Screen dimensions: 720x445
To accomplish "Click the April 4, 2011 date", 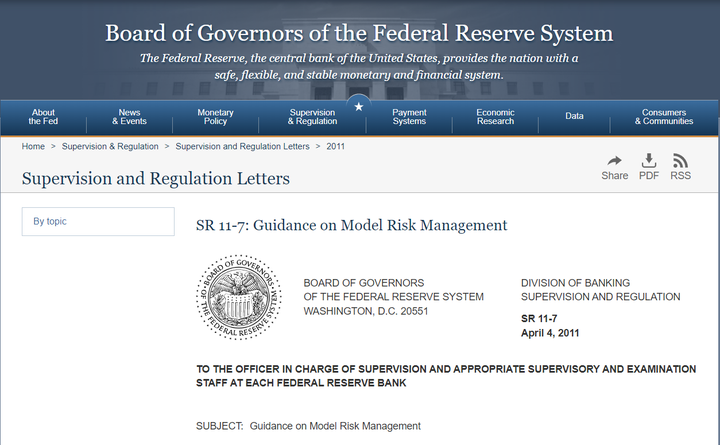I will click(x=550, y=333).
